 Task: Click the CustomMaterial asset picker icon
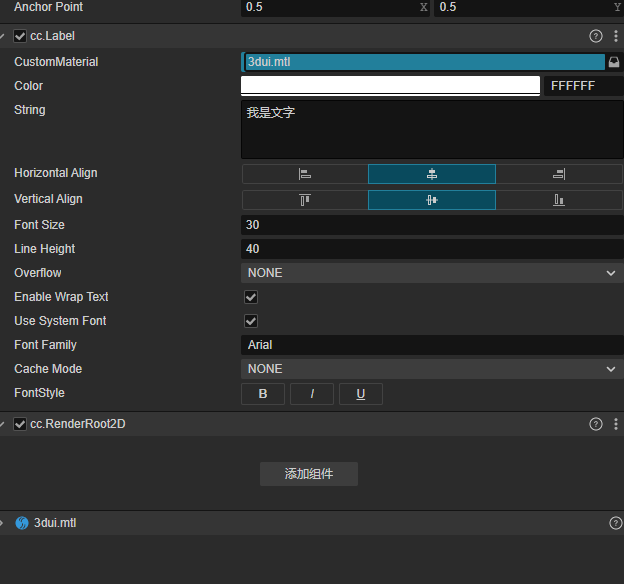(x=614, y=62)
